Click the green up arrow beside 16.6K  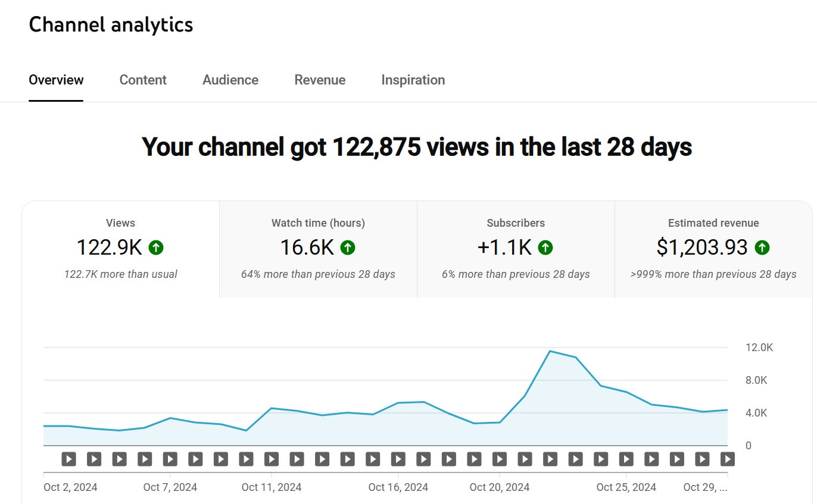tap(348, 248)
